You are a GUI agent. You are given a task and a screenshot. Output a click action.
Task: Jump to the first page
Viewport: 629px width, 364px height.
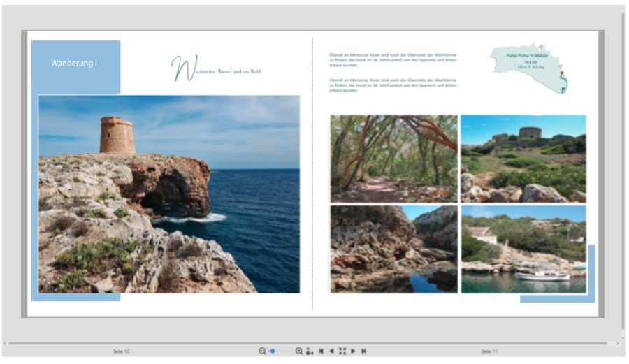tap(320, 351)
